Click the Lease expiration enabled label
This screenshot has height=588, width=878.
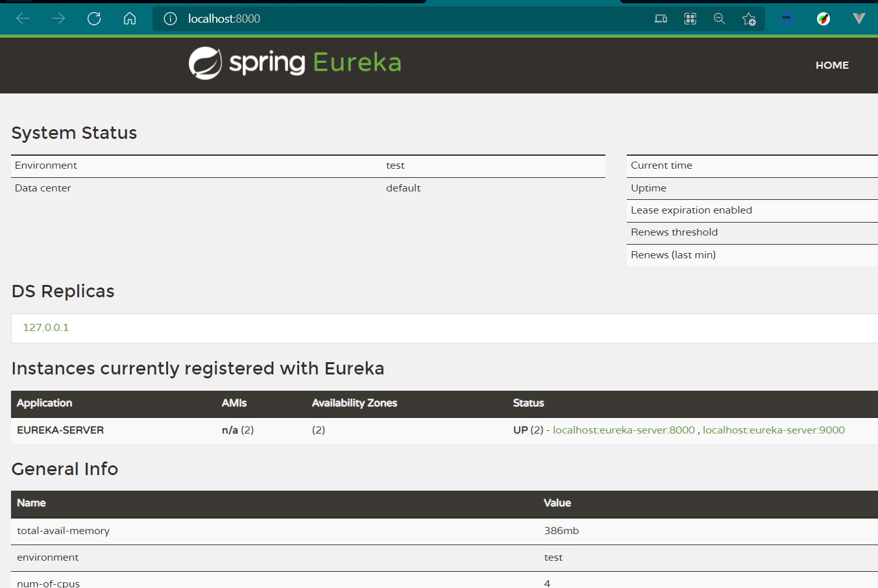tap(691, 210)
